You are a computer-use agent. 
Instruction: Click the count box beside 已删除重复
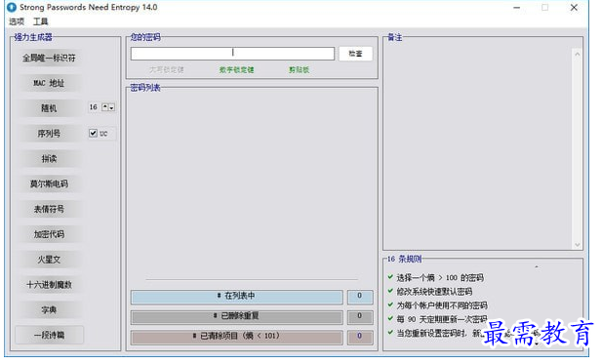pyautogui.click(x=360, y=317)
